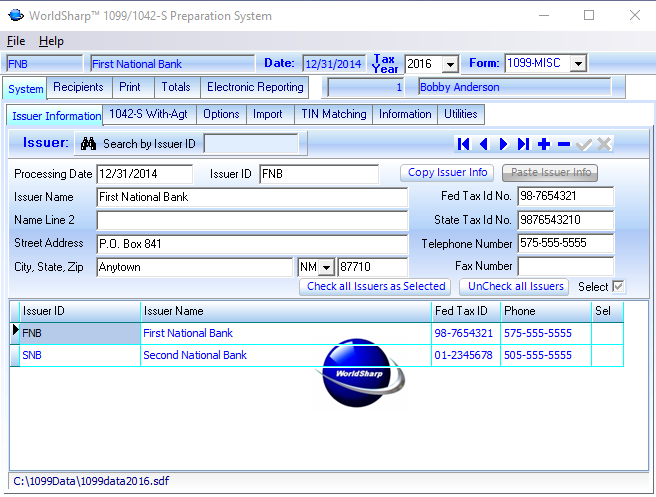
Task: Click the Fed Tax Id No. field
Action: pyautogui.click(x=566, y=196)
